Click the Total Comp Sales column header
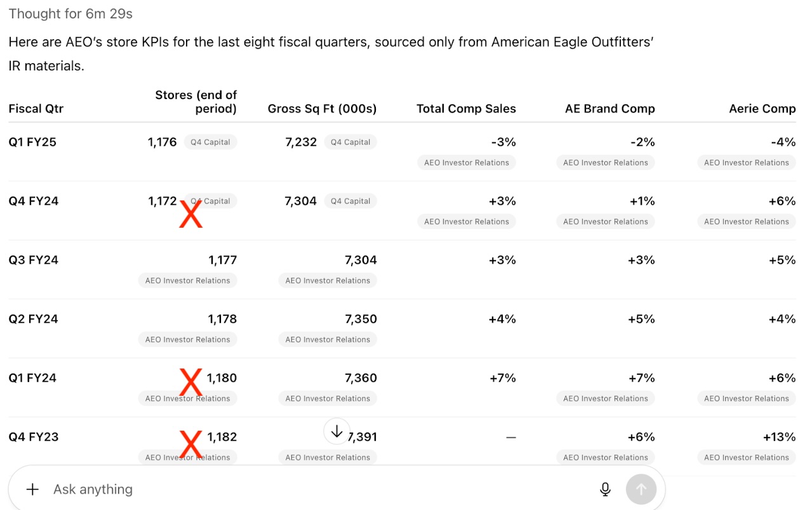Image resolution: width=812 pixels, height=510 pixels. click(x=466, y=108)
